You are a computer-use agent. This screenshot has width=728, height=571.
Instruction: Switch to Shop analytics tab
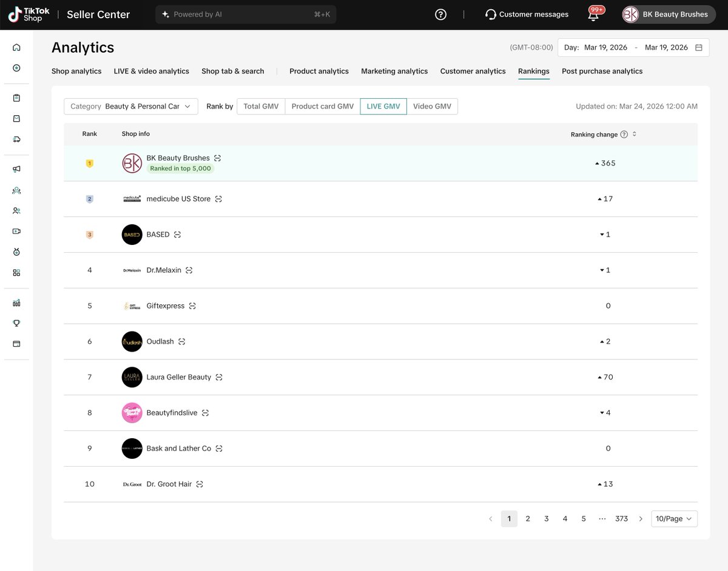76,71
